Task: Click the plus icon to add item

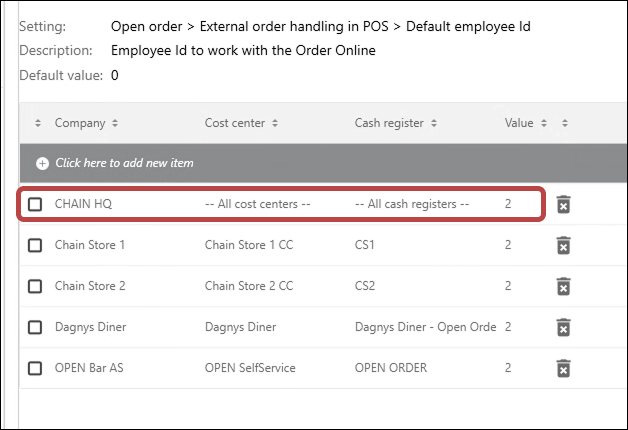Action: pos(42,163)
